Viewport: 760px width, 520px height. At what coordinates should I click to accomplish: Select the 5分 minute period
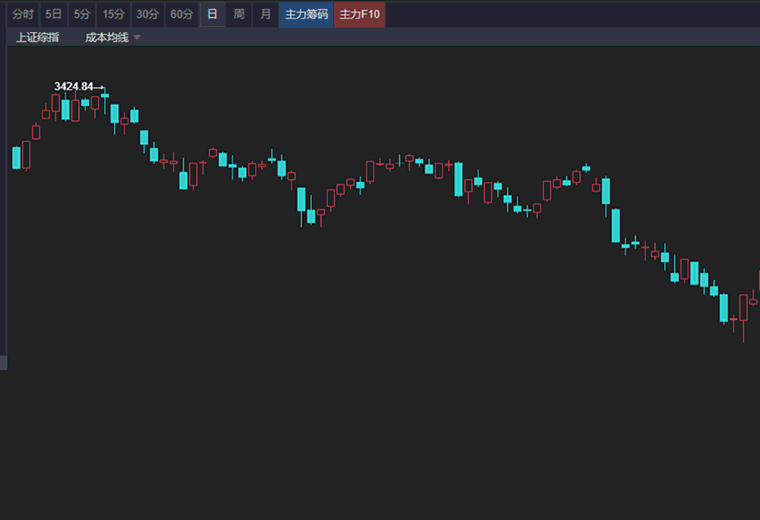(x=82, y=15)
